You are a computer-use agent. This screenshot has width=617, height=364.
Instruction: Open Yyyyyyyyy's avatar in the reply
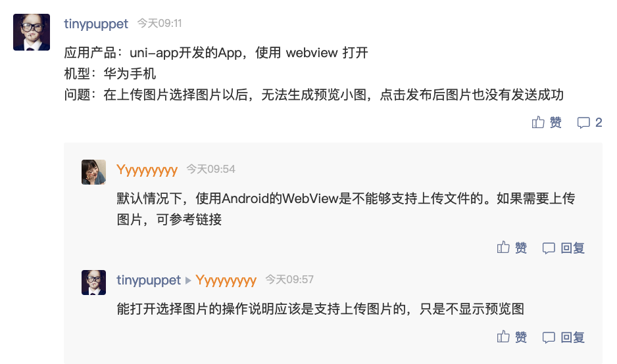tap(93, 171)
